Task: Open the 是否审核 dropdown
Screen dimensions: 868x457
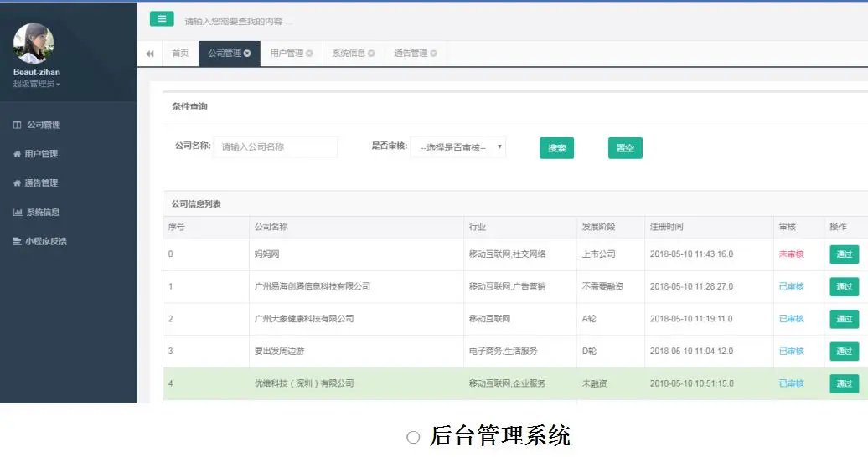Action: tap(457, 147)
